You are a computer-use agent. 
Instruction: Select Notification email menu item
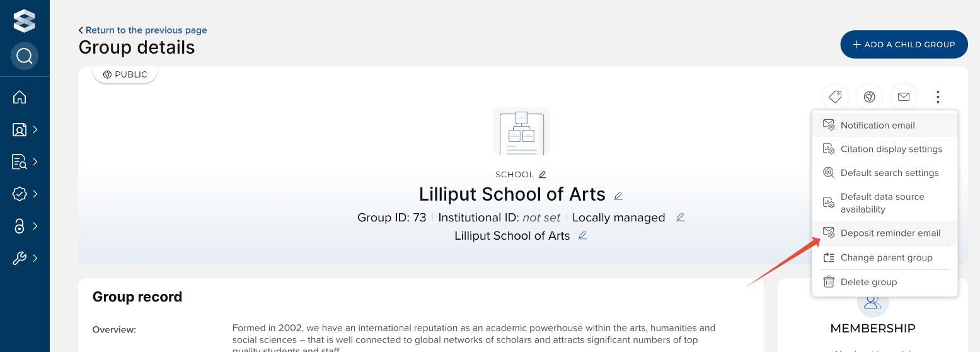tap(877, 125)
